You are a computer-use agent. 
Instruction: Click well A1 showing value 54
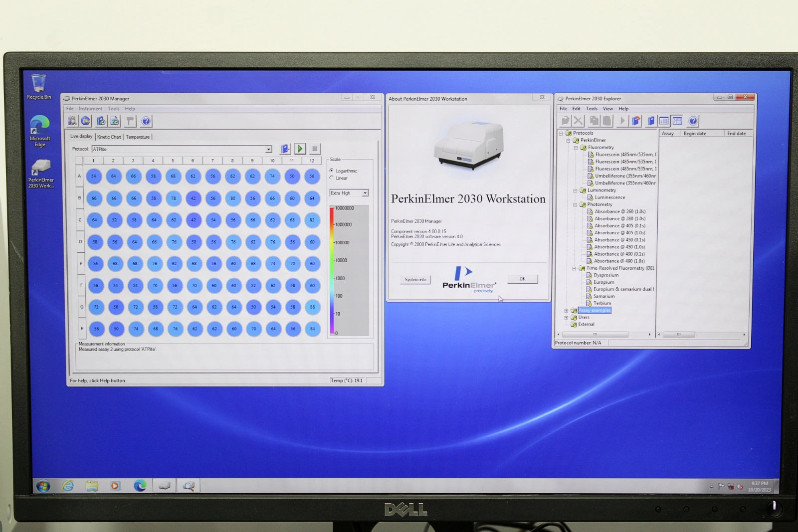point(94,176)
